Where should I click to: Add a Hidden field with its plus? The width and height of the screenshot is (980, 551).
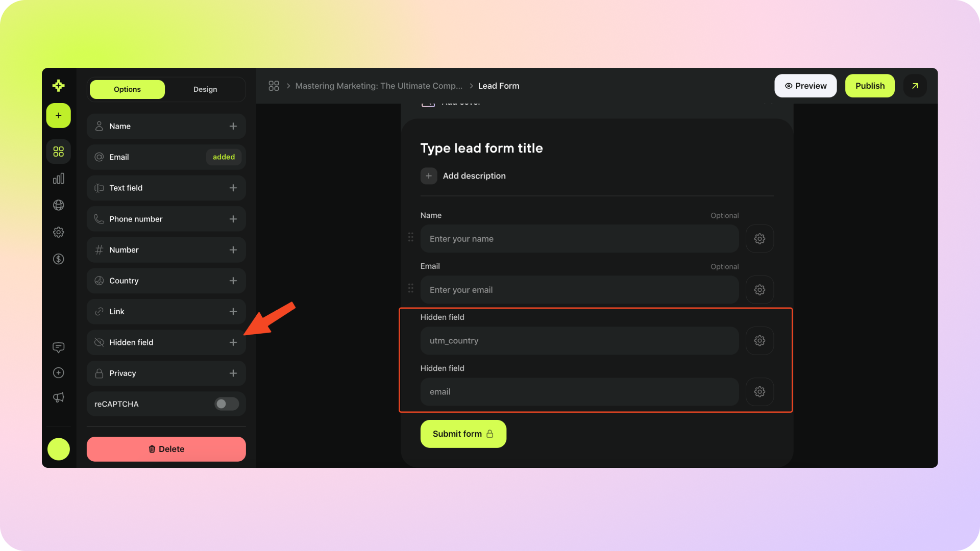(233, 342)
